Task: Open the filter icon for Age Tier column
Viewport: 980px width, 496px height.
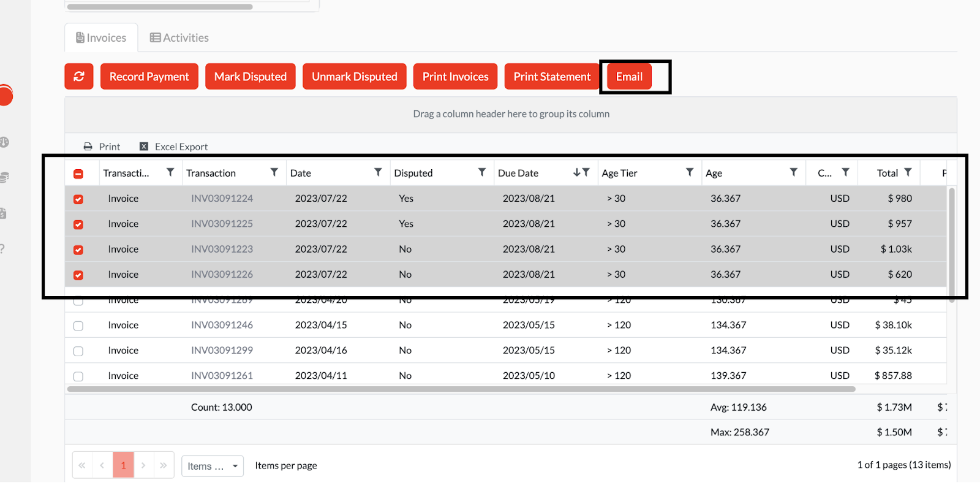Action: point(690,172)
